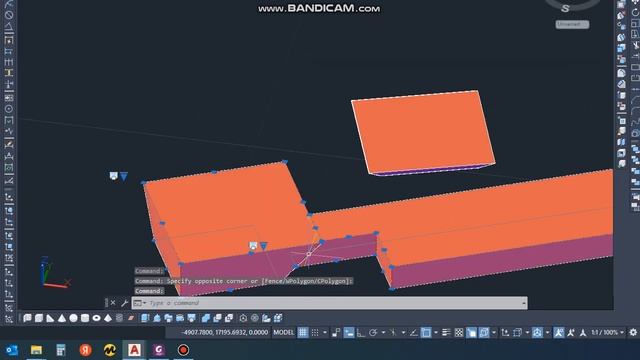Select the Revolve tool

(x=180, y=318)
